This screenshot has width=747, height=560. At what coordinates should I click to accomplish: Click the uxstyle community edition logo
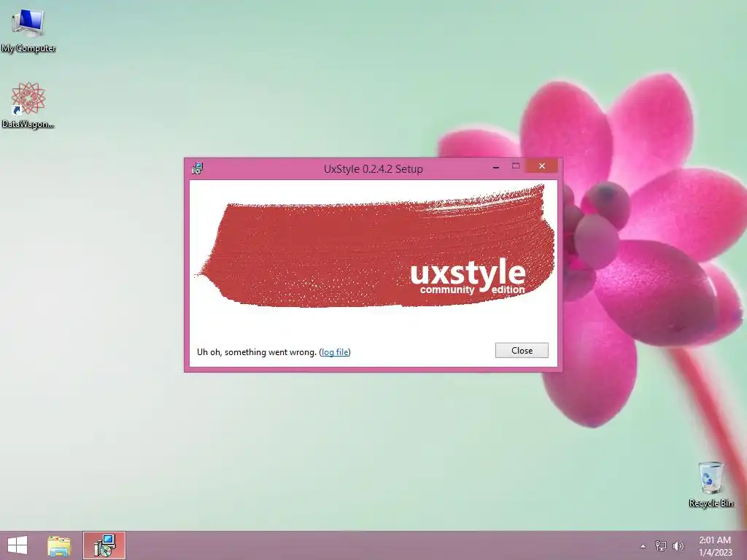pos(468,276)
